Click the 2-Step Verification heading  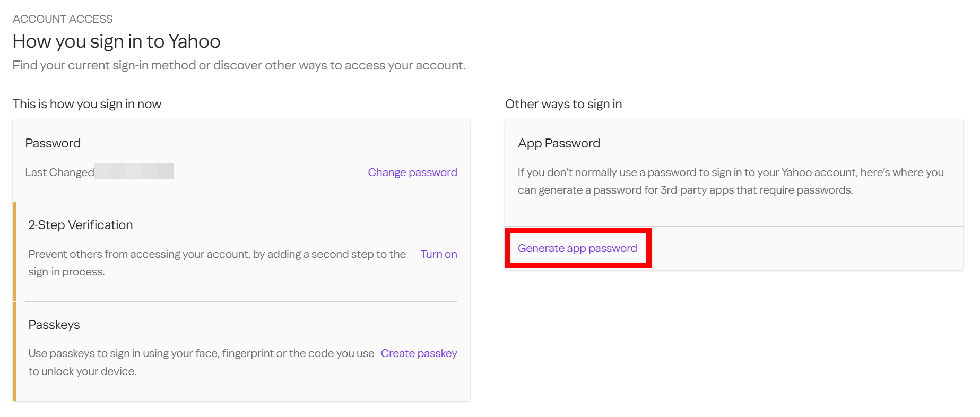[81, 225]
